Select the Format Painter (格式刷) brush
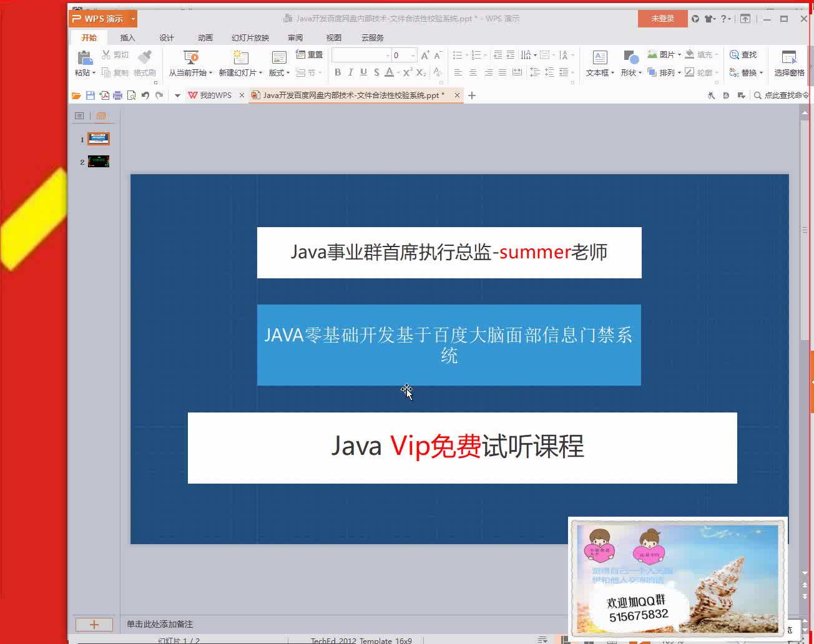 pyautogui.click(x=145, y=57)
